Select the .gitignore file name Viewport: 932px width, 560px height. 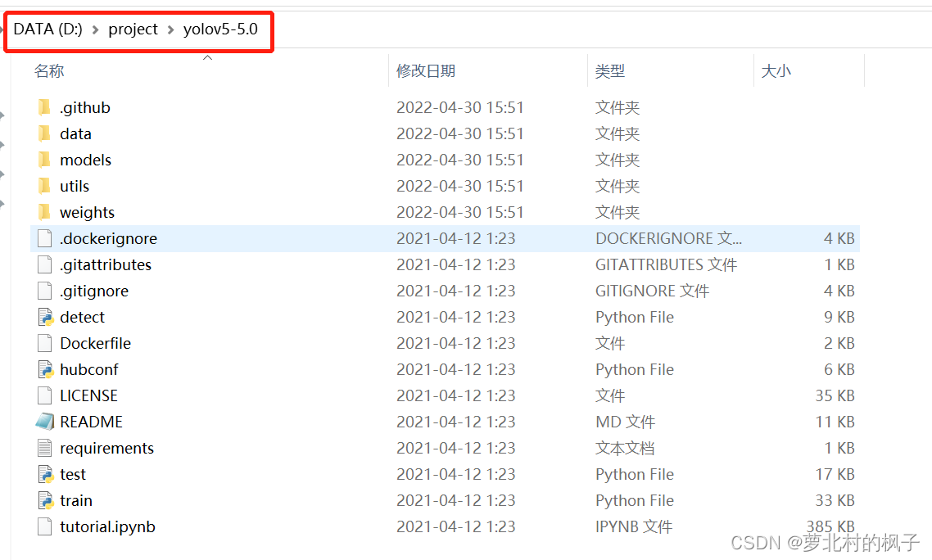click(94, 291)
